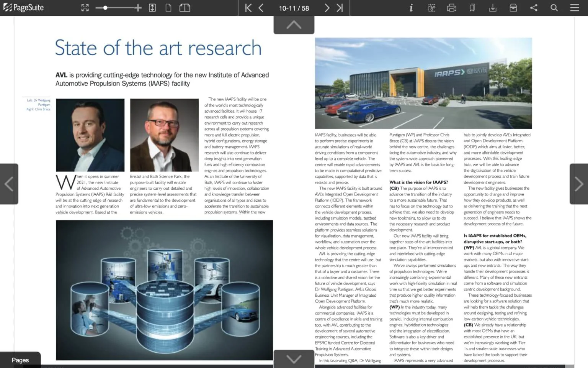This screenshot has height=368, width=588.
Task: Enter fullscreen mode with the expand icon
Action: coord(85,8)
